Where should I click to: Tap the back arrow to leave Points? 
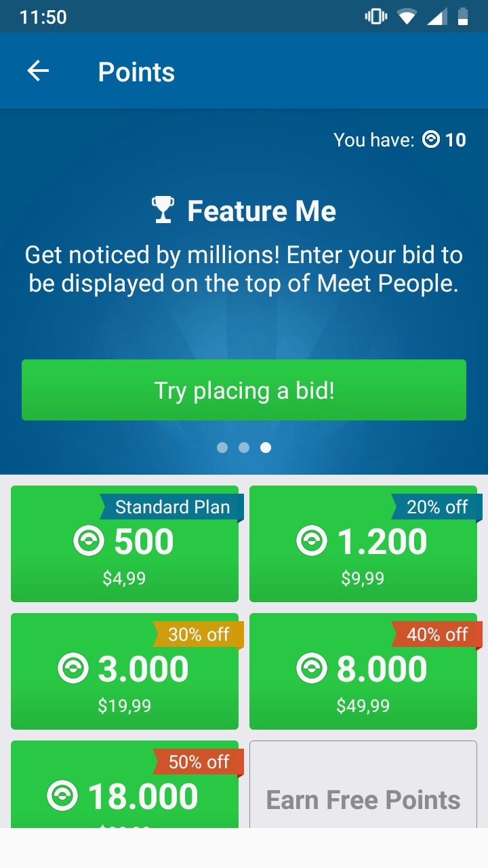[38, 71]
